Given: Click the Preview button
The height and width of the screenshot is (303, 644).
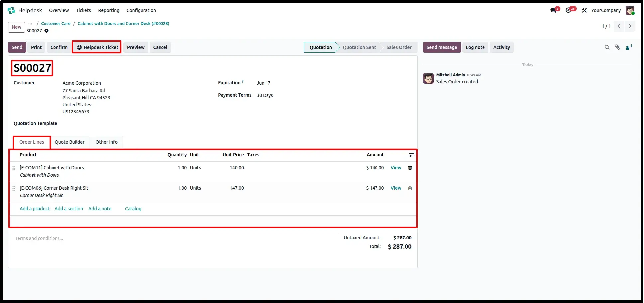Looking at the screenshot, I should coord(136,47).
